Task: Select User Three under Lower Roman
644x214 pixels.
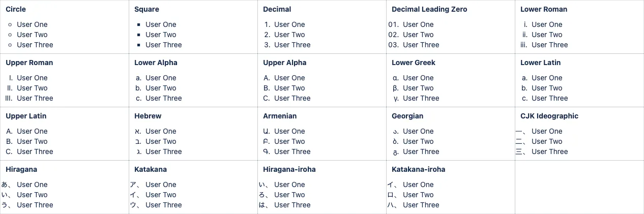Action: (x=550, y=45)
